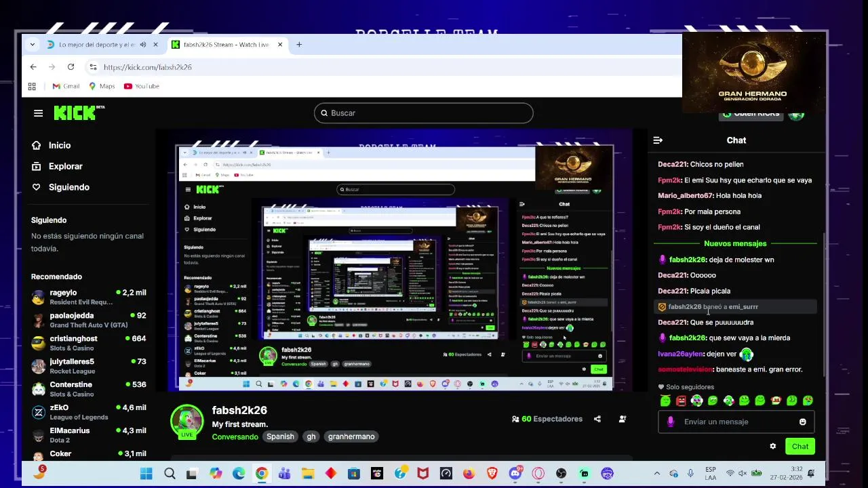This screenshot has height=488, width=868.
Task: Open the Windows Start menu
Action: pyautogui.click(x=146, y=474)
